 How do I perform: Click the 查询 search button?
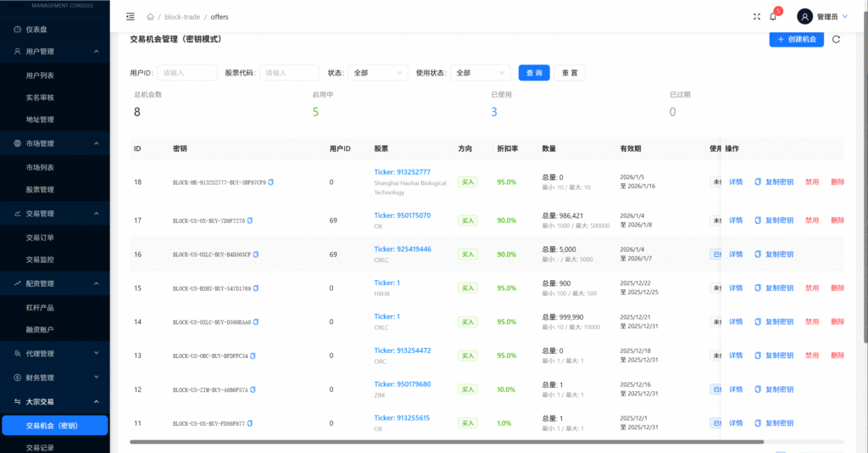click(x=534, y=73)
